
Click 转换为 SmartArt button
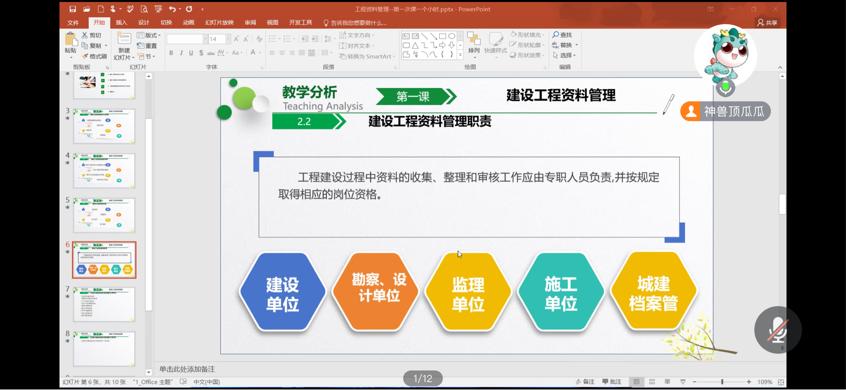366,56
